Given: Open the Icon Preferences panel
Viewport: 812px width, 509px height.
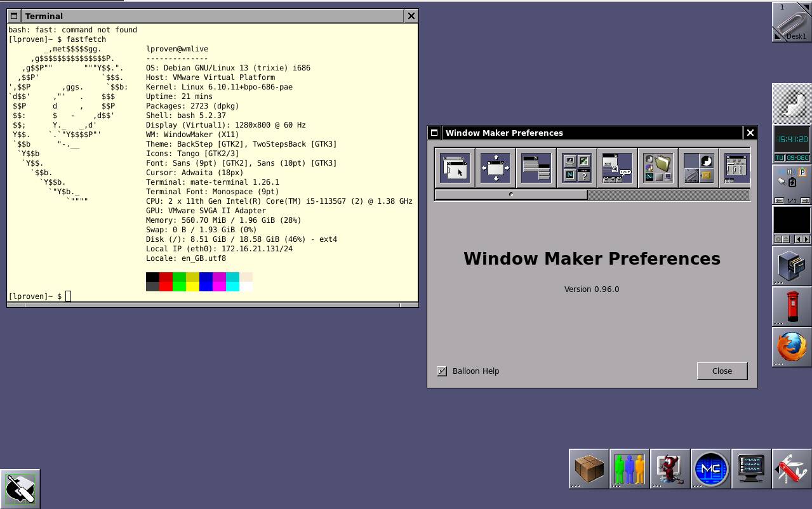Looking at the screenshot, I should coord(576,167).
